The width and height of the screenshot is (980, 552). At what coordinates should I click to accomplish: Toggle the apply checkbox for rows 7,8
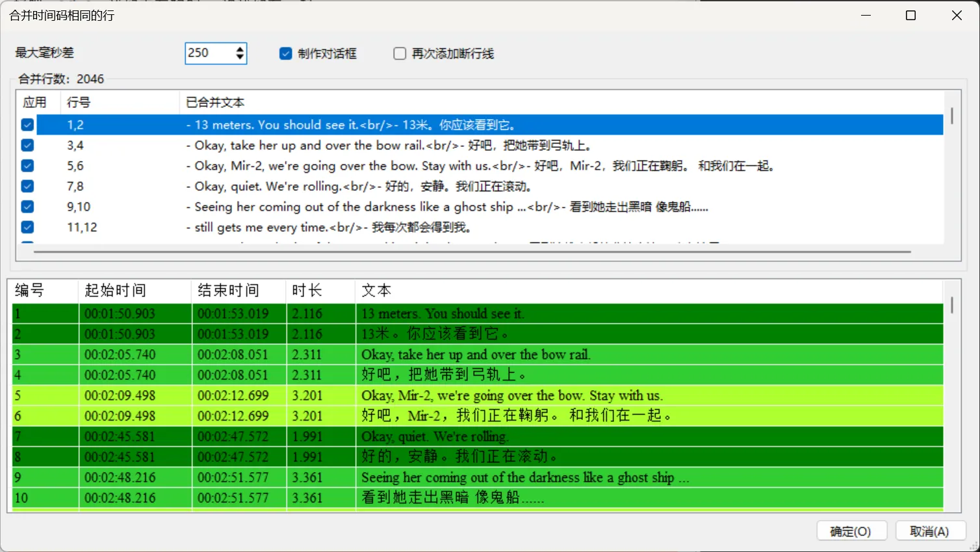[27, 186]
